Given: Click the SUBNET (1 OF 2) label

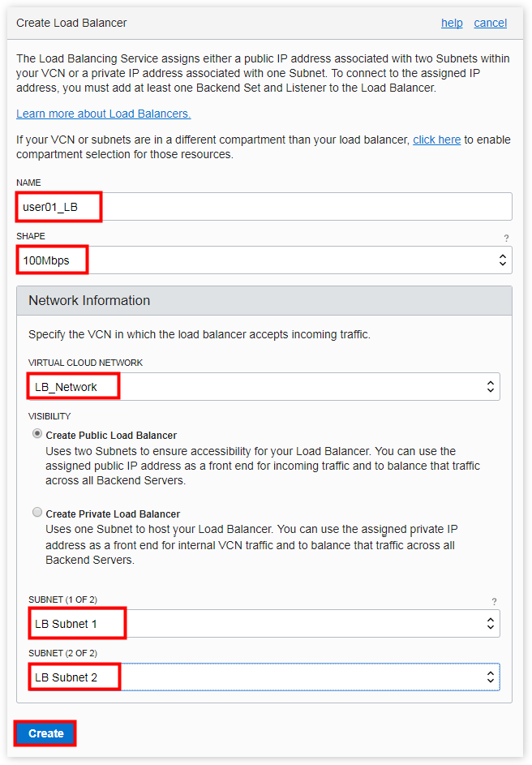Looking at the screenshot, I should pos(62,600).
